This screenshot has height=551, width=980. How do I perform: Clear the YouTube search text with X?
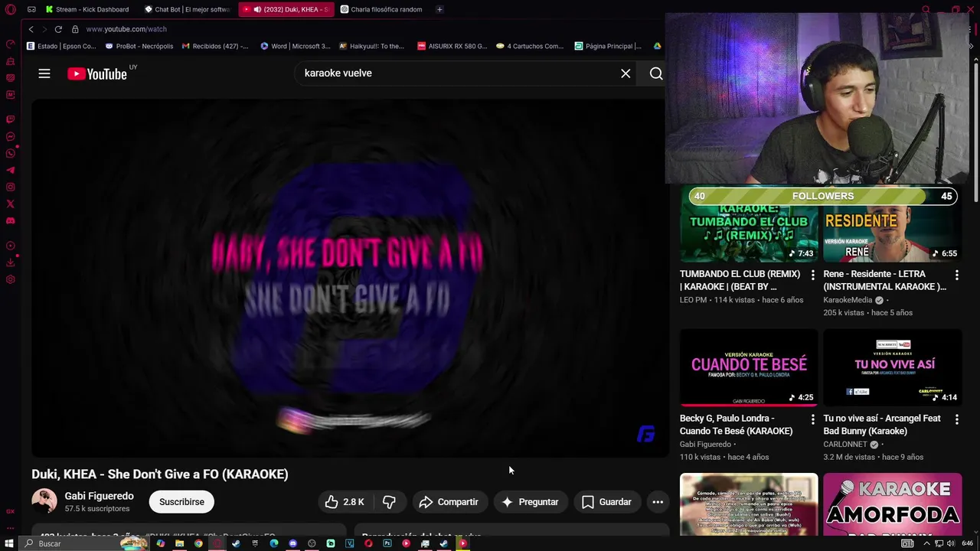pos(626,73)
